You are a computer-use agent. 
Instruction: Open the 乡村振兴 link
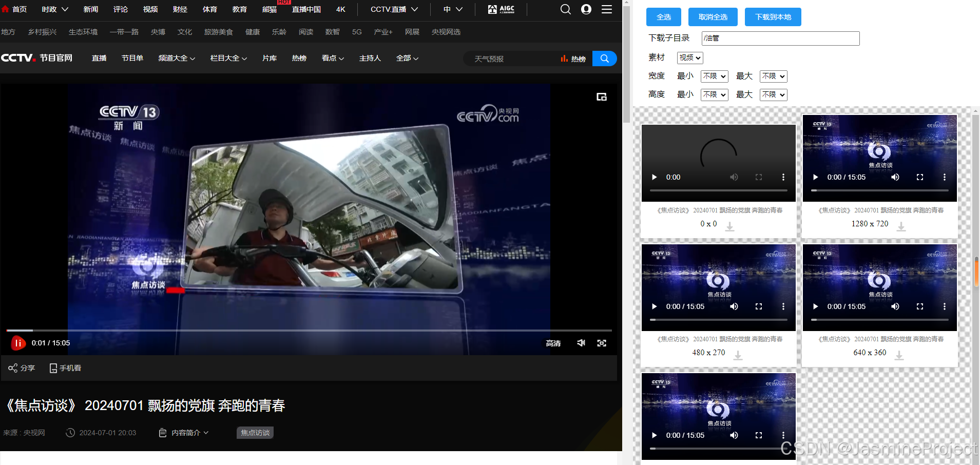42,32
